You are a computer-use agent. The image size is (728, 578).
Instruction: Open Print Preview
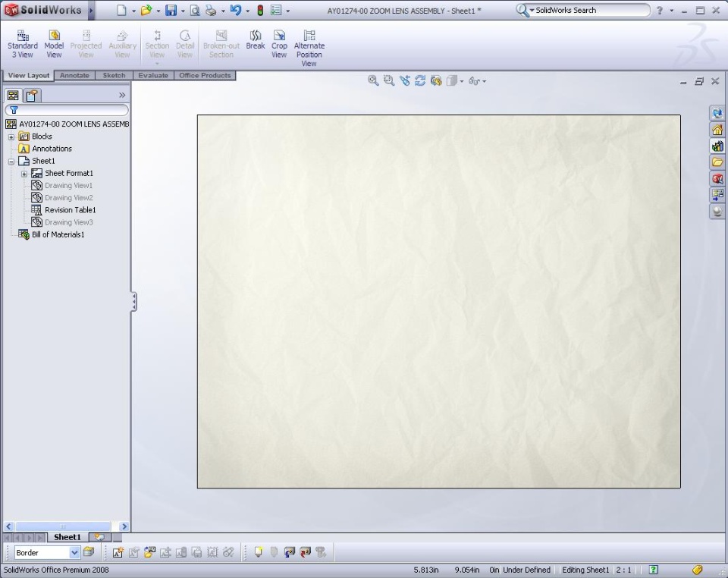pos(195,10)
